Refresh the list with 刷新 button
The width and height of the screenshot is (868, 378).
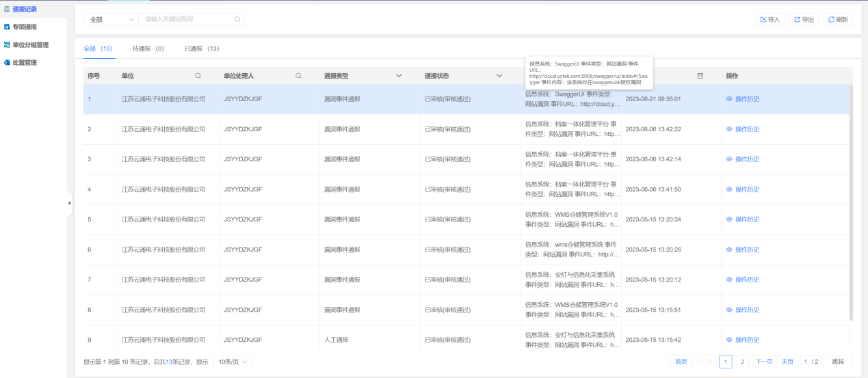point(838,20)
